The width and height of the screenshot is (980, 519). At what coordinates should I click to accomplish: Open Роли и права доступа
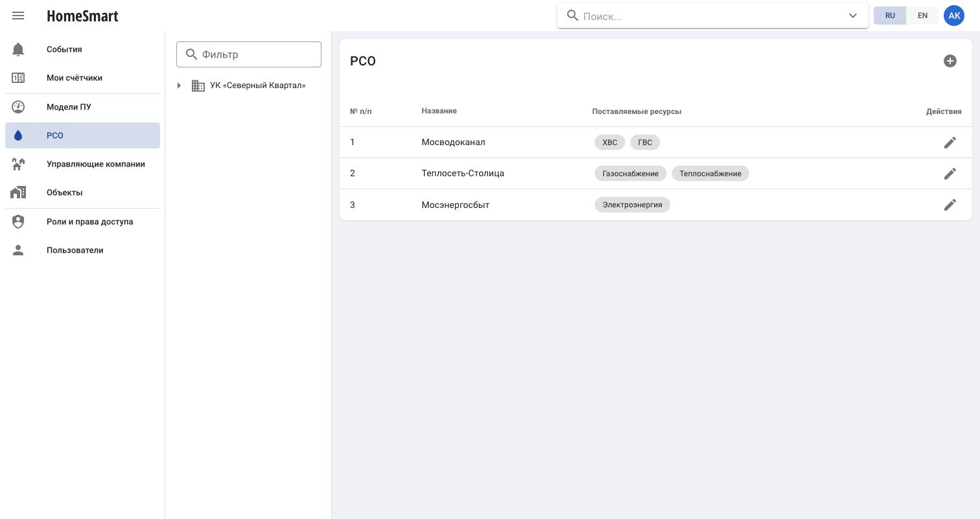coord(82,222)
